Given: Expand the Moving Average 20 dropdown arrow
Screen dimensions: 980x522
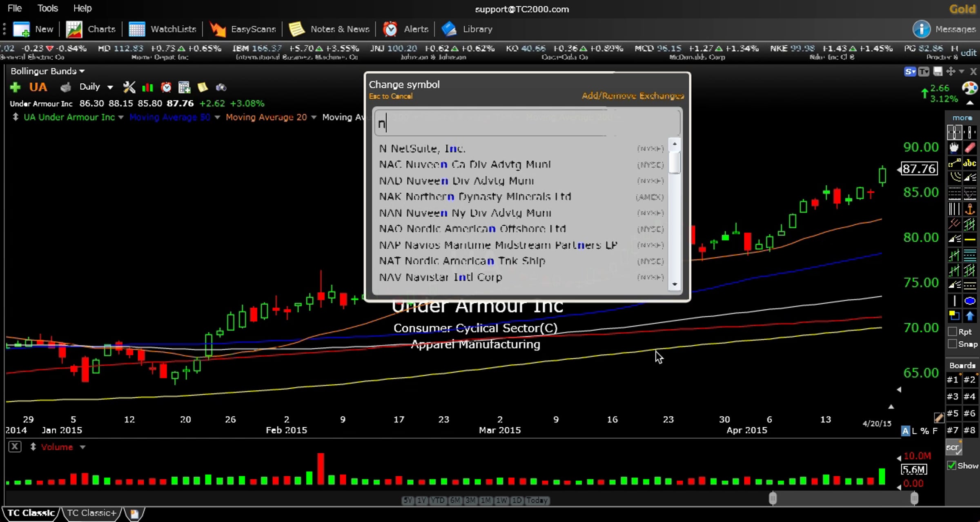Looking at the screenshot, I should (314, 118).
